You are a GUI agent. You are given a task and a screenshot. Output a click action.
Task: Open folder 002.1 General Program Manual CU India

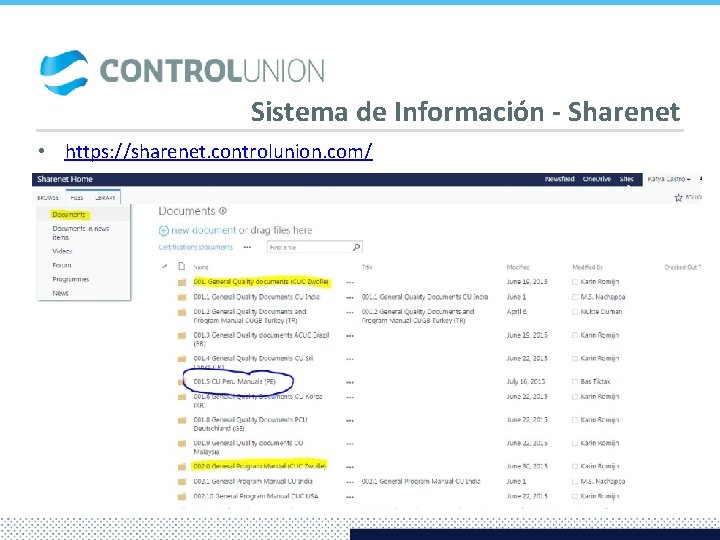(253, 481)
